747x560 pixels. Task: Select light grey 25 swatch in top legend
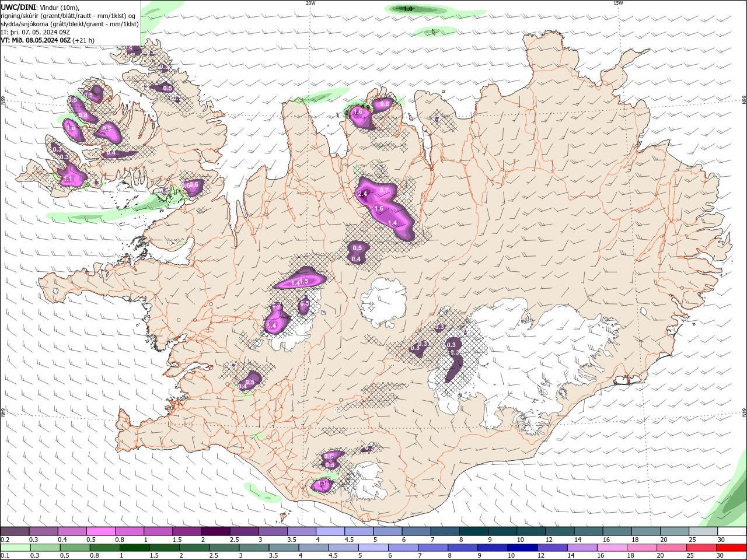click(x=704, y=531)
